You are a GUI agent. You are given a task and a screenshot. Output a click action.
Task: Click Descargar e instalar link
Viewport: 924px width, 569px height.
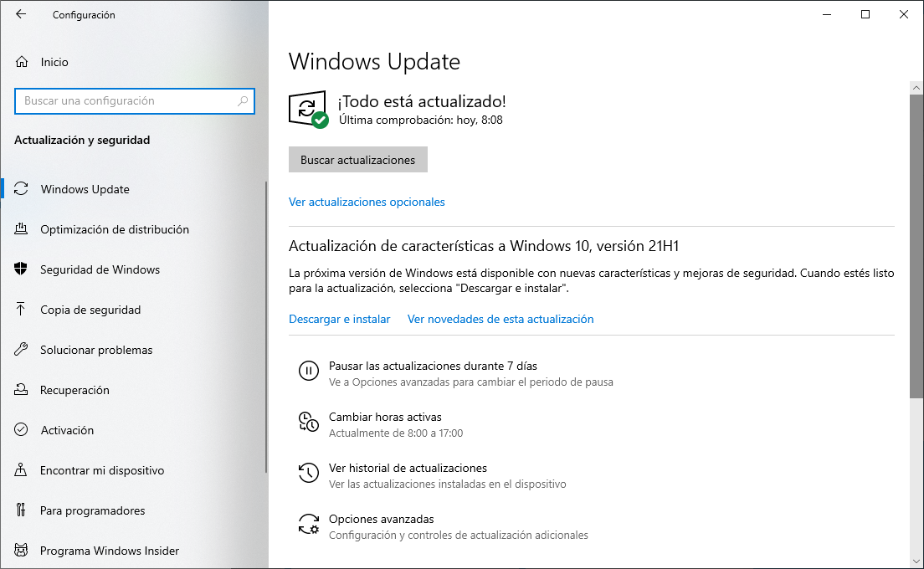[x=340, y=320]
